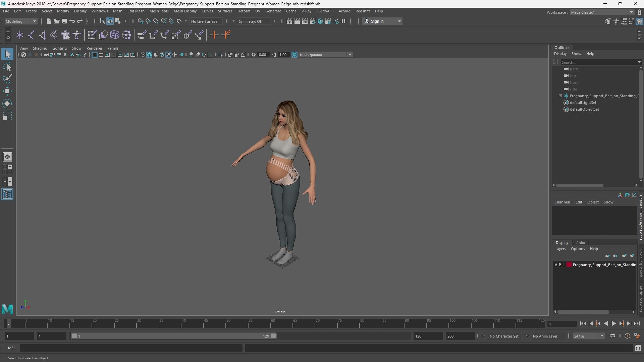The width and height of the screenshot is (644, 362).
Task: Click the Sign In button
Action: click(x=382, y=21)
